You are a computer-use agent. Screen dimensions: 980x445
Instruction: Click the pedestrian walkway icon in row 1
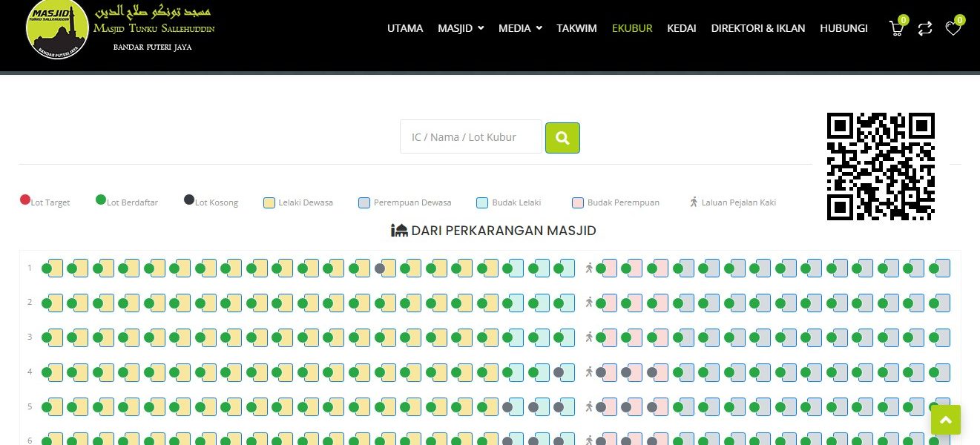pos(590,268)
